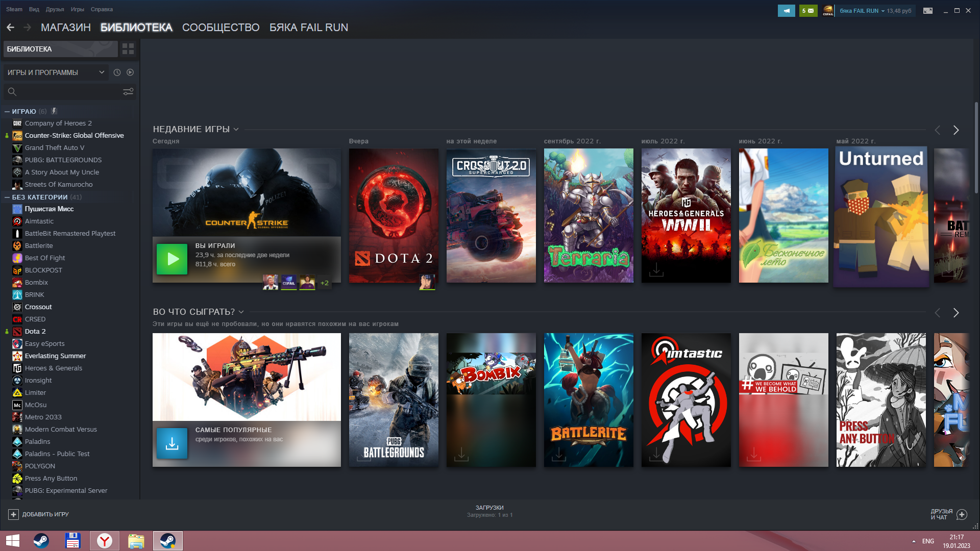Open the БЯКА FAIL RUN profile tab
The height and width of the screenshot is (551, 980).
click(309, 28)
